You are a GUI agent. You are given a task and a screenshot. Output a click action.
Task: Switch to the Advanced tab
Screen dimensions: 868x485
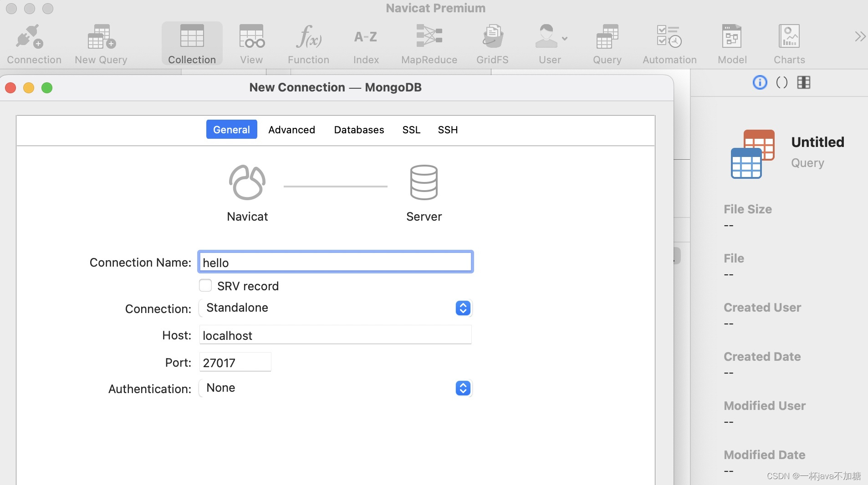(x=291, y=130)
